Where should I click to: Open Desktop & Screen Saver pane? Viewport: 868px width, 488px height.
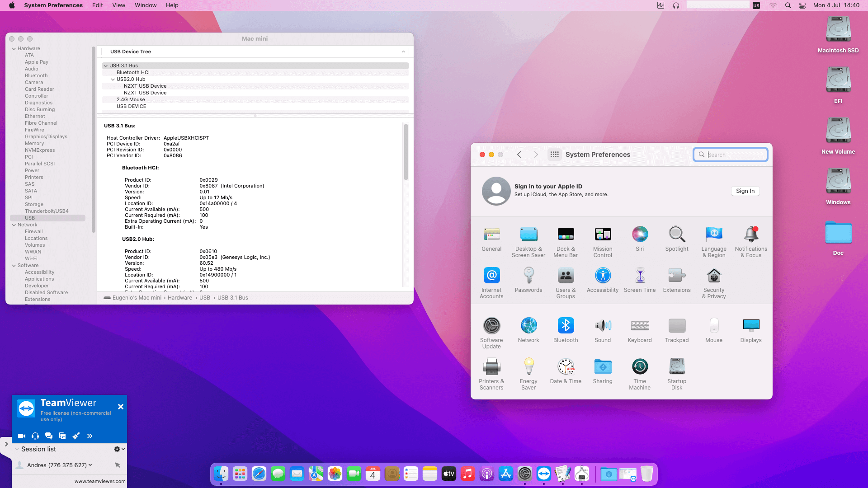(x=528, y=242)
